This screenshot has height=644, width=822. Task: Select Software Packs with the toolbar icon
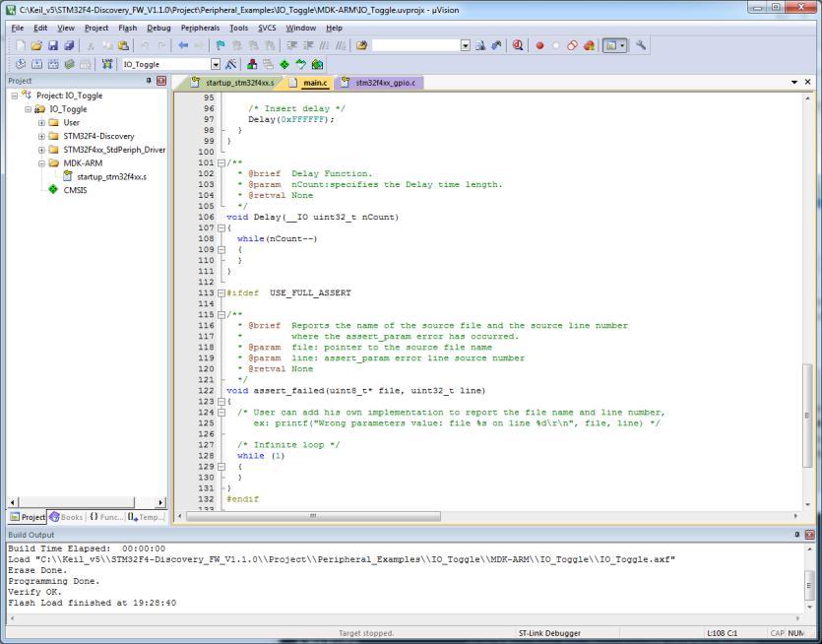coord(301,64)
